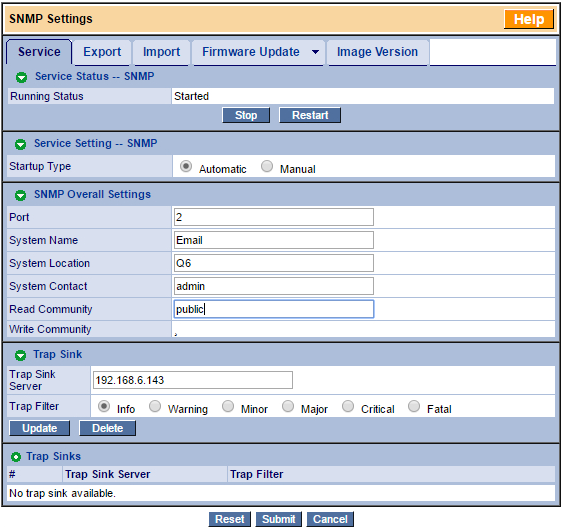Choose Warning trap filter
Viewport: 563px width, 529px height.
tap(155, 406)
